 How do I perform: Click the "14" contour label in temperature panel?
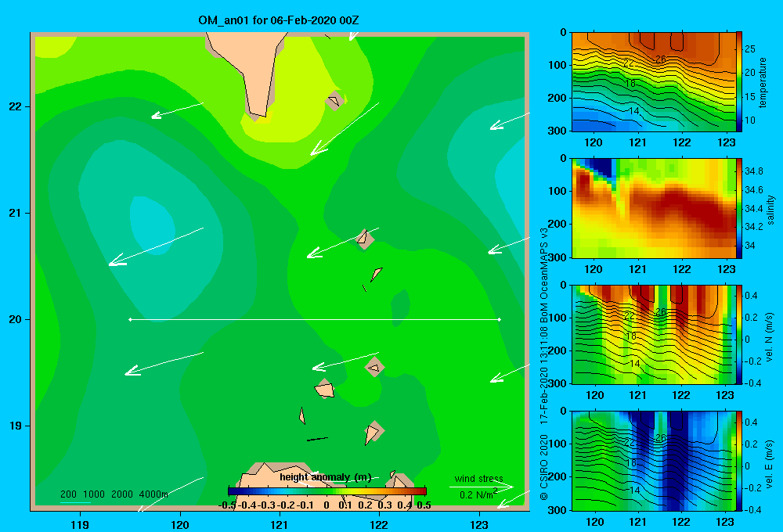[633, 111]
